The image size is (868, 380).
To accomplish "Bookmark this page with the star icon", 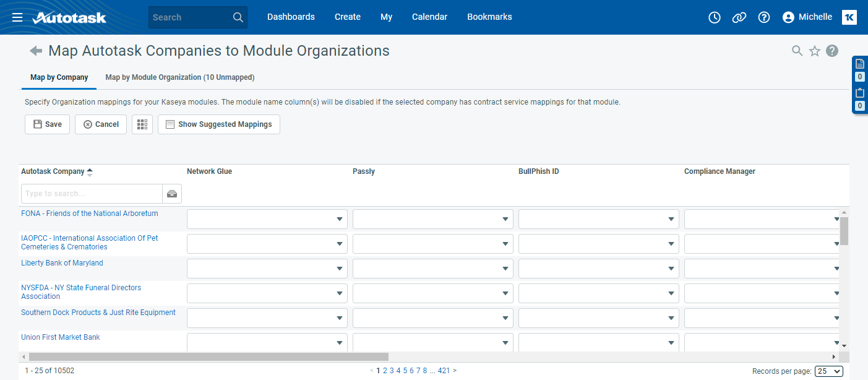I will (x=815, y=51).
